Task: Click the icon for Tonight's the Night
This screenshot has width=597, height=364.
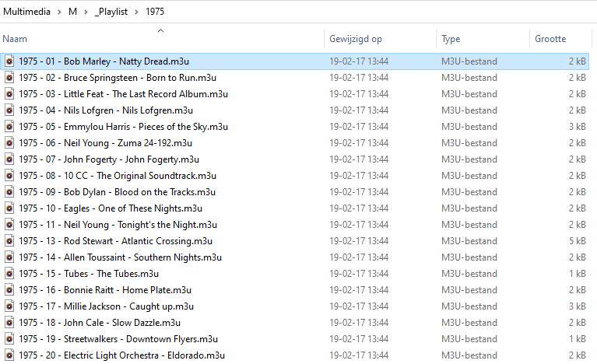Action: [x=9, y=225]
